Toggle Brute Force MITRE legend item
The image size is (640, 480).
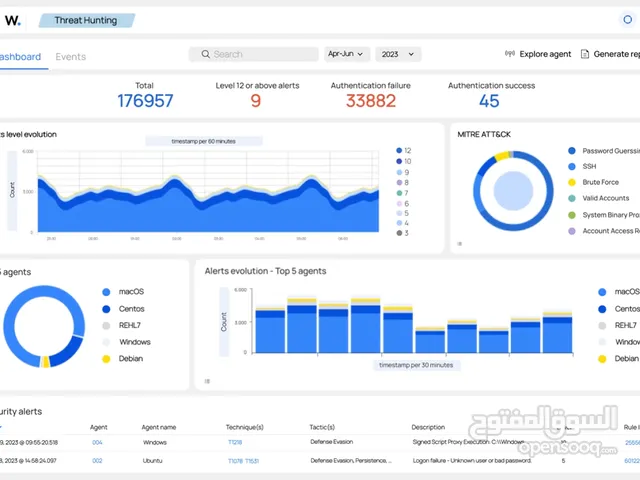tap(594, 182)
